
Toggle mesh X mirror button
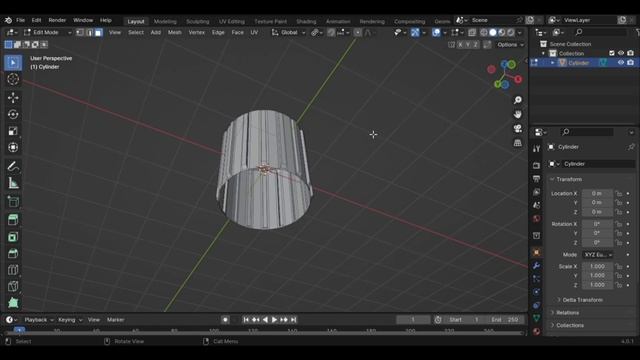coord(460,44)
